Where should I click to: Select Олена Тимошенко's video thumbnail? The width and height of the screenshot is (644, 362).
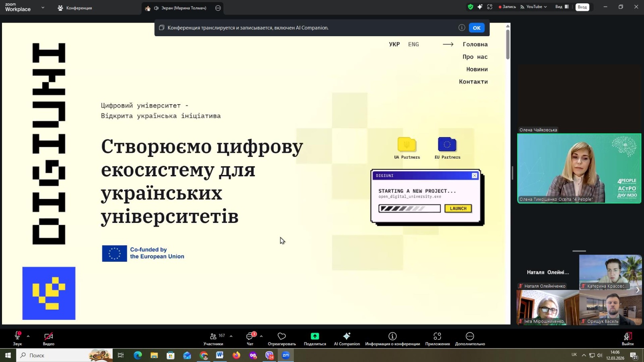pos(579,168)
